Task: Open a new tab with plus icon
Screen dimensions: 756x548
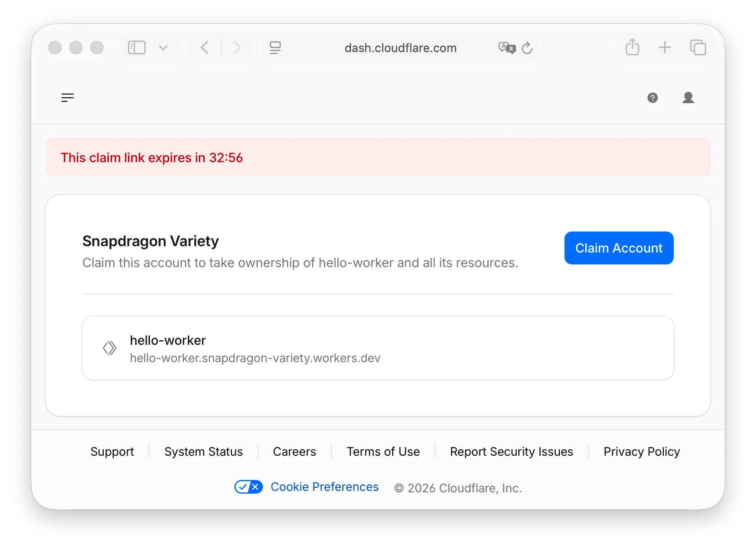Action: pyautogui.click(x=665, y=47)
